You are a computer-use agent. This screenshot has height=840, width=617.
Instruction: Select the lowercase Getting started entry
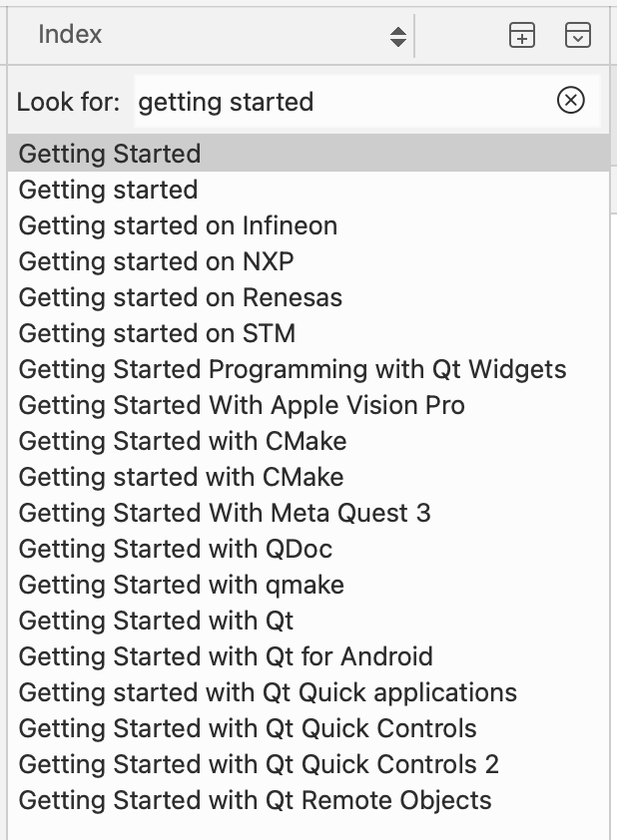pos(308,190)
